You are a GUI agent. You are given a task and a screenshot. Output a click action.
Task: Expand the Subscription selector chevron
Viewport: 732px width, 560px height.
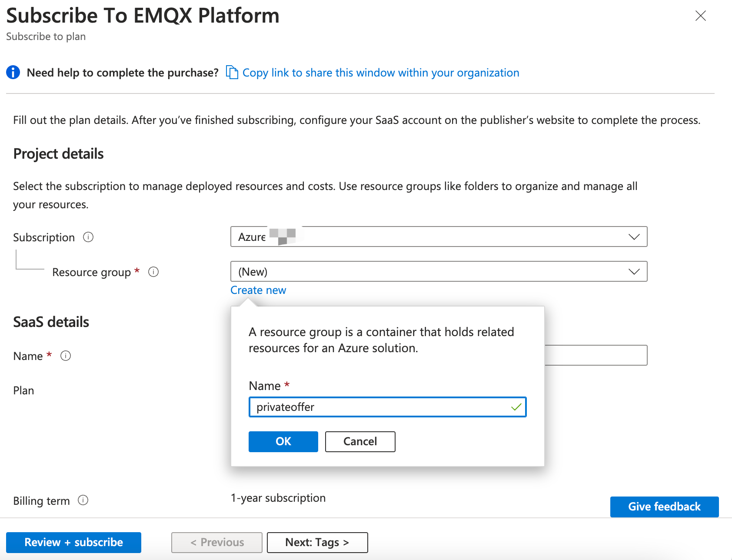click(x=634, y=237)
